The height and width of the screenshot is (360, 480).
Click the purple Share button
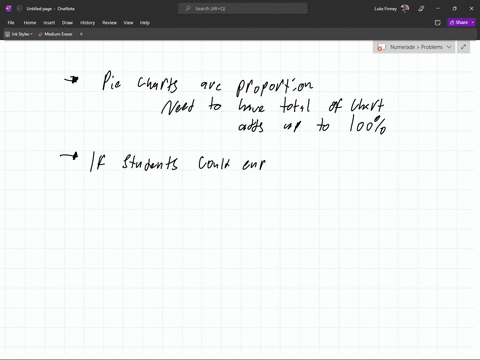coord(459,22)
